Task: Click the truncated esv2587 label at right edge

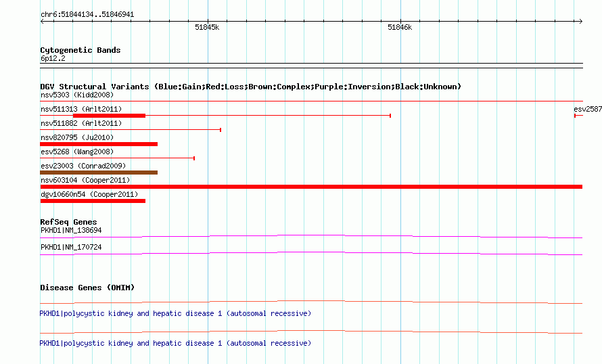Action: click(588, 109)
